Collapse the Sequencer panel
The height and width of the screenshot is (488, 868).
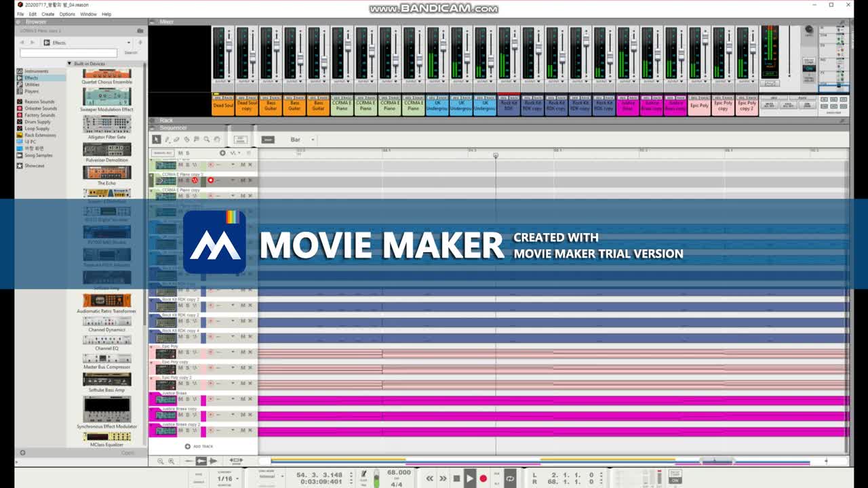click(x=153, y=127)
